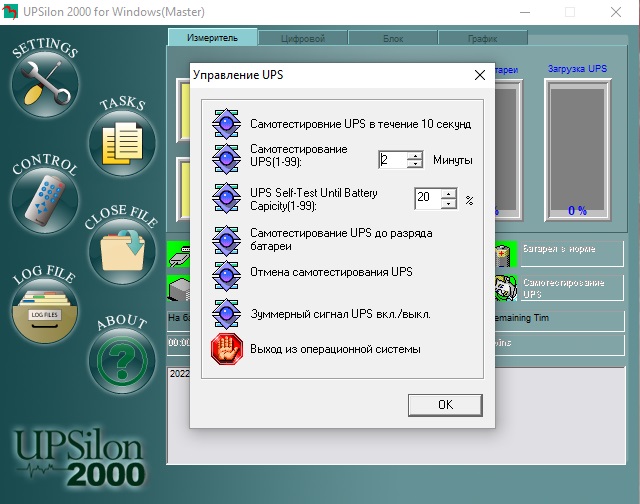Click text Самотестирование UPS до разряда батареи
640x504 pixels.
341,240
